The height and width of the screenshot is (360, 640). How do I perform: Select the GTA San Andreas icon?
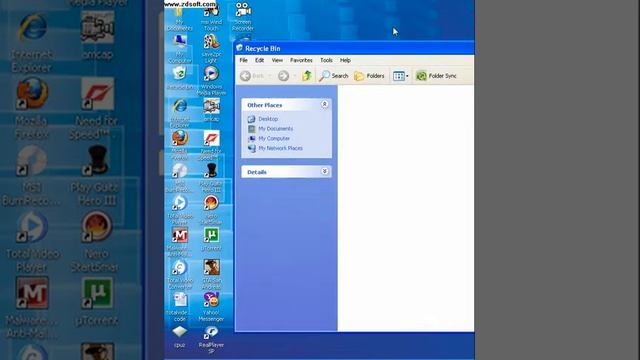[x=211, y=275]
